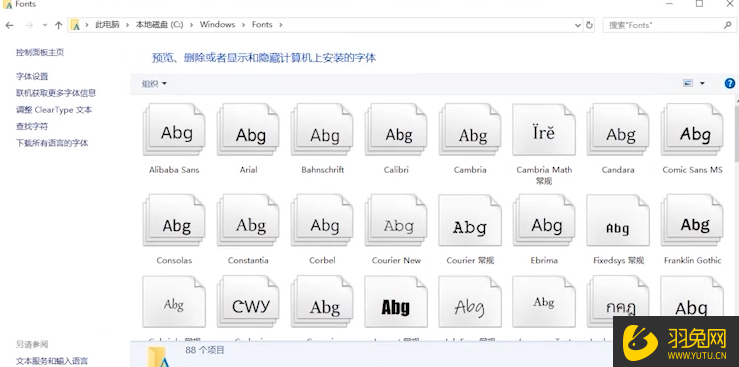Navigate to 本地磁盘 (C:) breadcrumb

click(159, 25)
